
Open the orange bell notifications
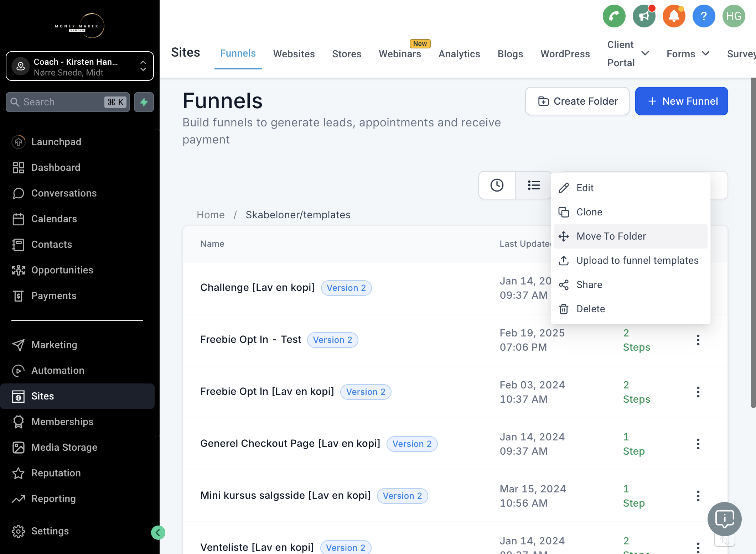pos(674,16)
